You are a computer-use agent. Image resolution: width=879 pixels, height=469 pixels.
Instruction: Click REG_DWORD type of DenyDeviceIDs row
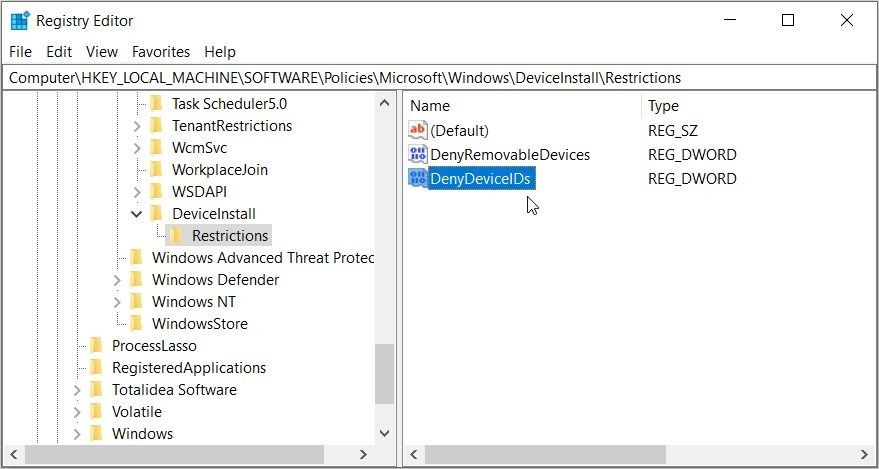click(692, 179)
